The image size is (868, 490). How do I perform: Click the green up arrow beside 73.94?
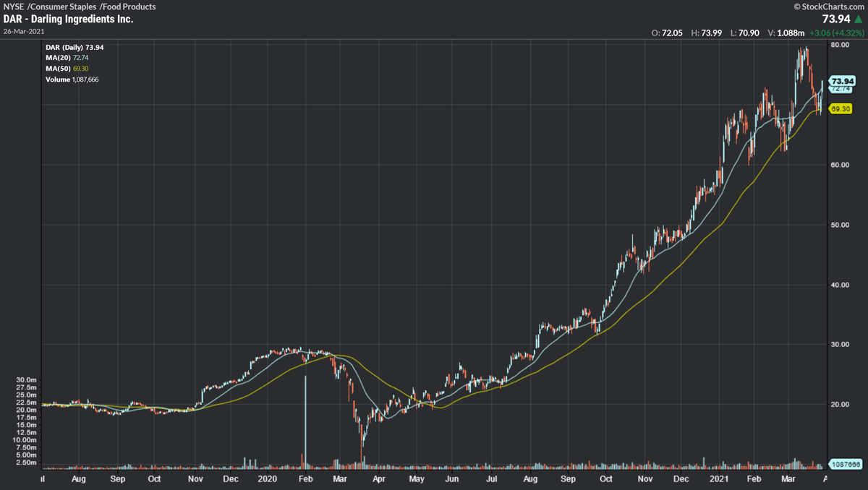click(x=859, y=20)
